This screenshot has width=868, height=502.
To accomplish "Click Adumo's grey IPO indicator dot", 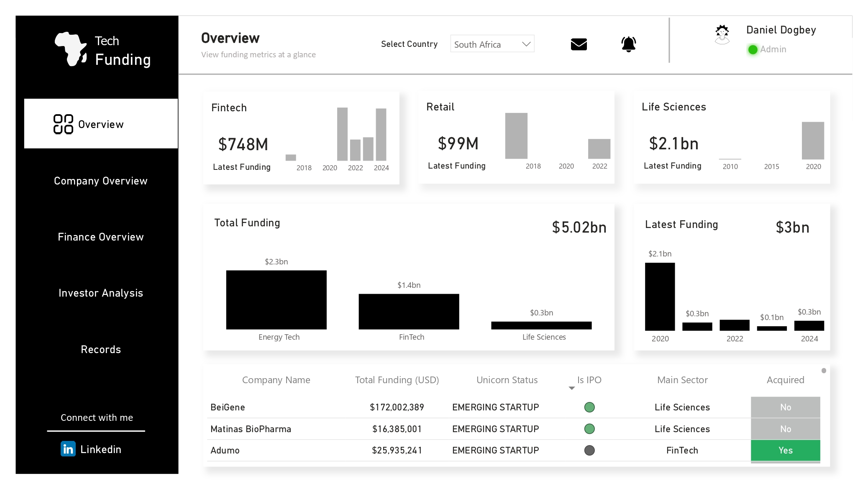I will point(589,450).
